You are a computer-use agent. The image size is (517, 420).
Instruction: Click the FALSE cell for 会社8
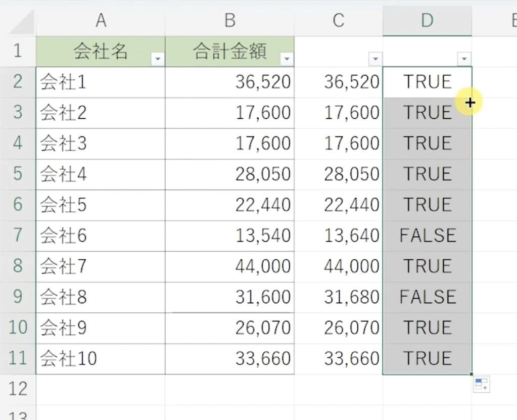427,297
